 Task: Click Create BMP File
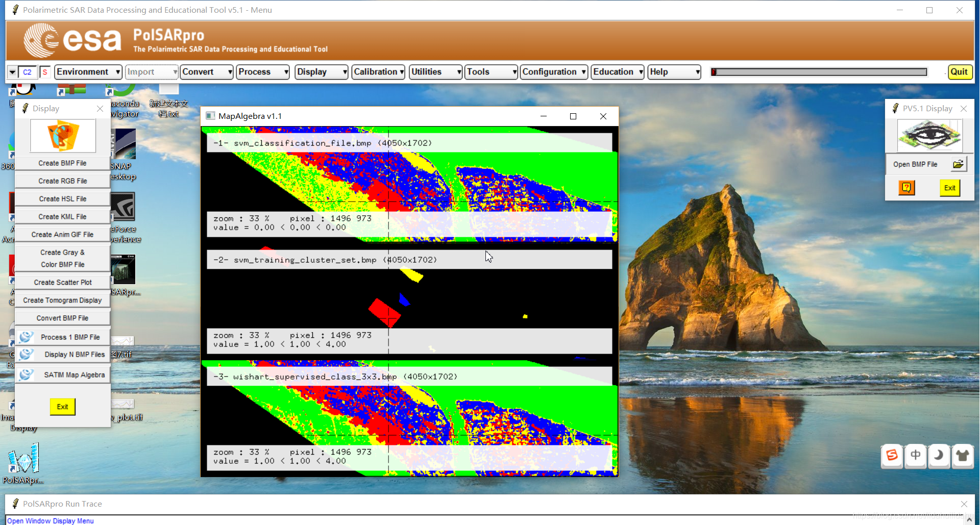pos(62,163)
